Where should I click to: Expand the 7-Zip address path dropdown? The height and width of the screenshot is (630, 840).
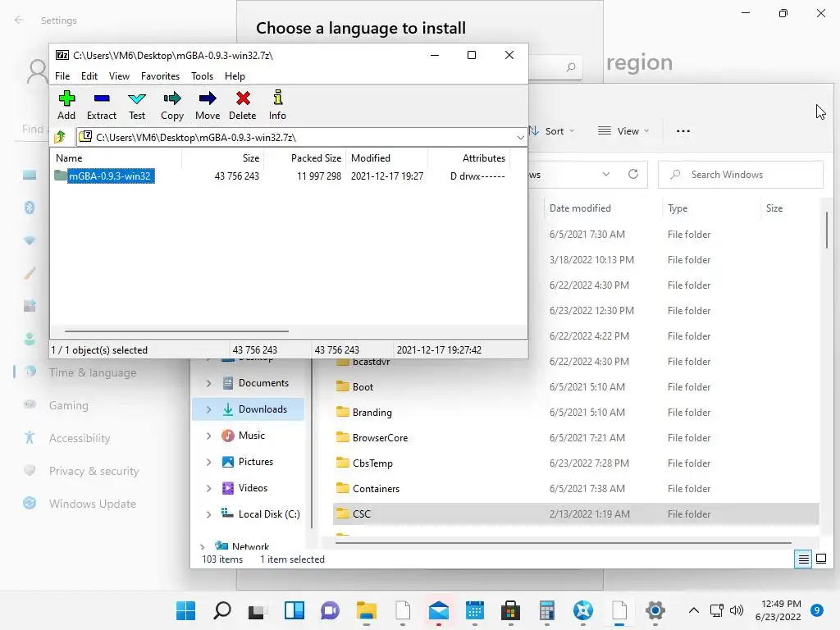pyautogui.click(x=520, y=138)
